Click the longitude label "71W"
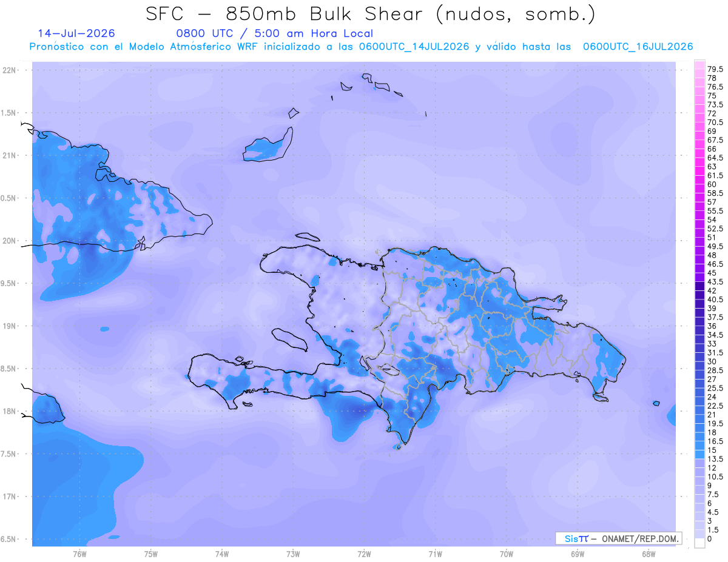This screenshot has width=728, height=562. (x=435, y=554)
